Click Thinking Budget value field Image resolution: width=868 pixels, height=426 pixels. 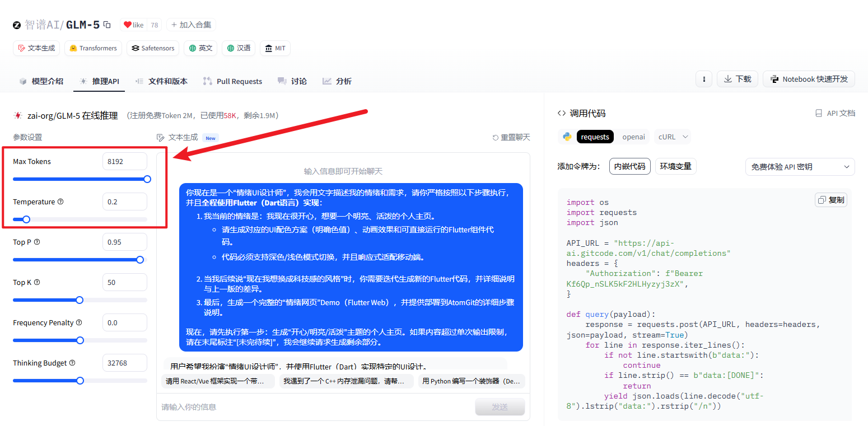[125, 363]
